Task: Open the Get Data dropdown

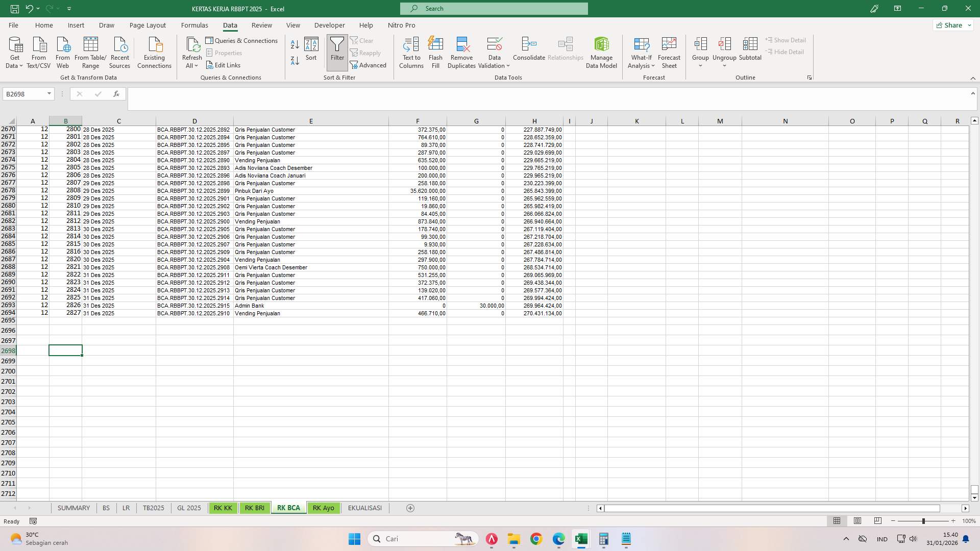Action: (x=14, y=52)
